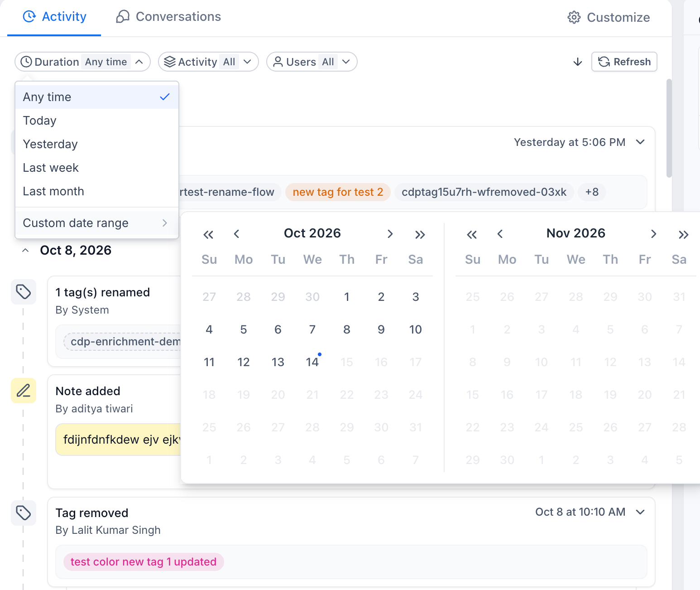
Task: Select 'Yesterday' duration option
Action: tap(97, 144)
